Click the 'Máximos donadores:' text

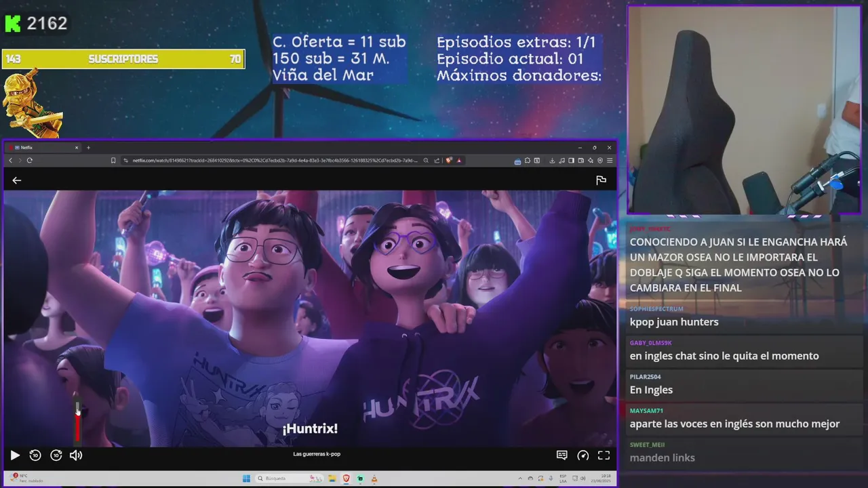[x=519, y=76]
